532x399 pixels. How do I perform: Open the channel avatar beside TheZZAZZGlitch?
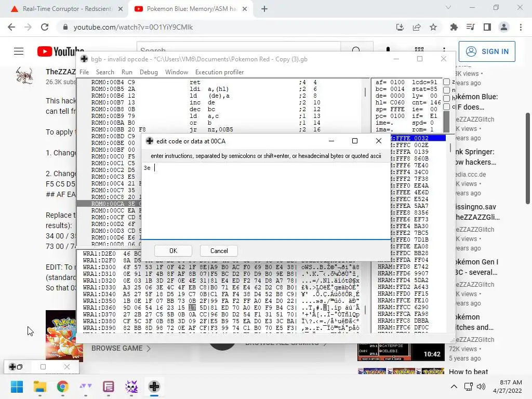(24, 75)
